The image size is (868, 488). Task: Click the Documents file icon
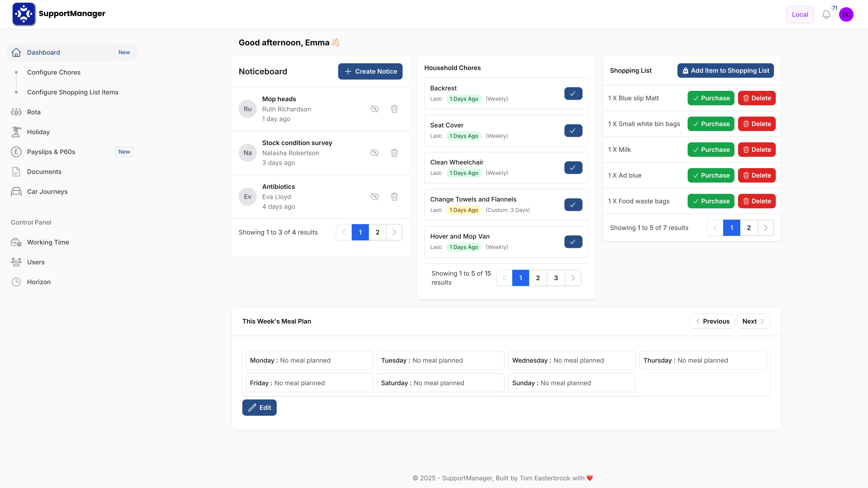(x=16, y=171)
